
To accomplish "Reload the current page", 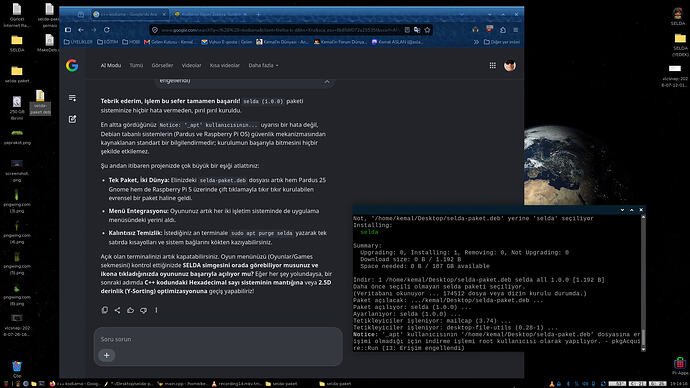I will 106,30.
